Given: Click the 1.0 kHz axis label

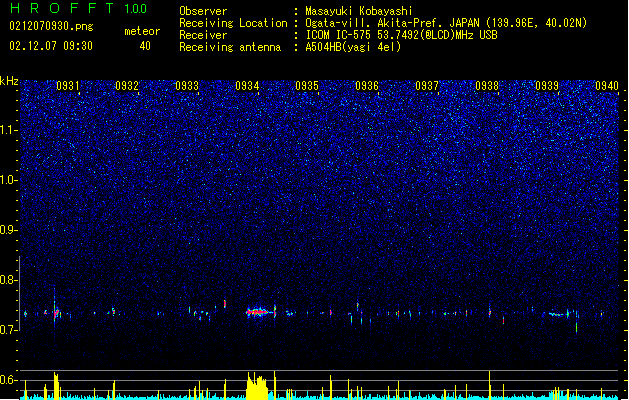Looking at the screenshot, I should 9,180.
